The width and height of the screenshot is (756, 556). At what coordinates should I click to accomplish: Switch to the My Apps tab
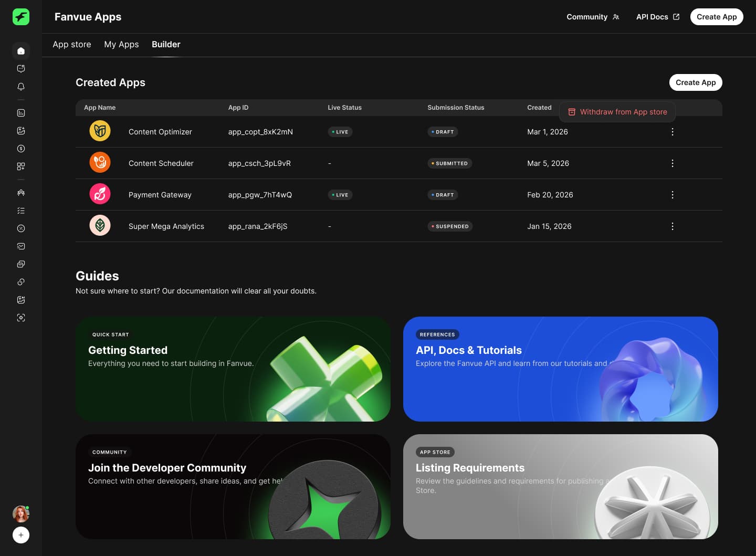(x=121, y=45)
